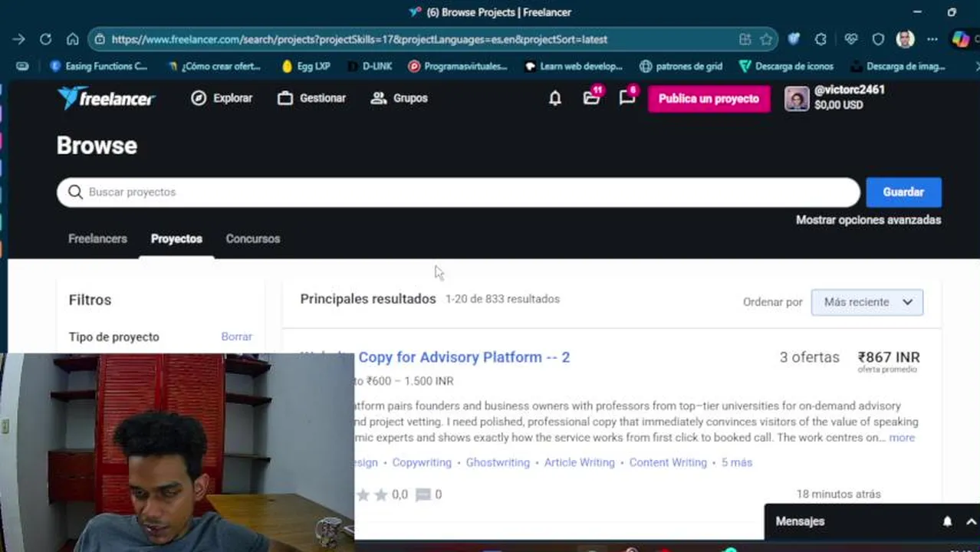The height and width of the screenshot is (552, 980).
Task: Click the reviews comment icon beside 0
Action: (423, 495)
